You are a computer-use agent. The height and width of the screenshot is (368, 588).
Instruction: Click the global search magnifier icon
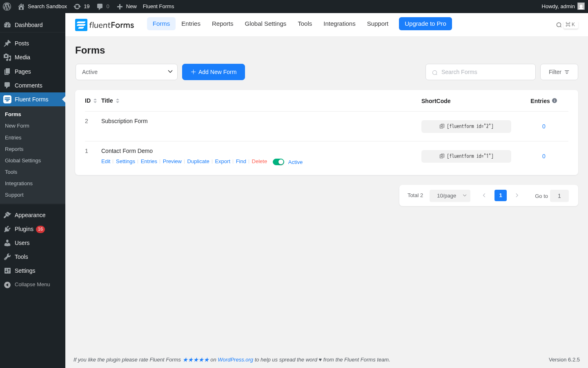coord(559,25)
